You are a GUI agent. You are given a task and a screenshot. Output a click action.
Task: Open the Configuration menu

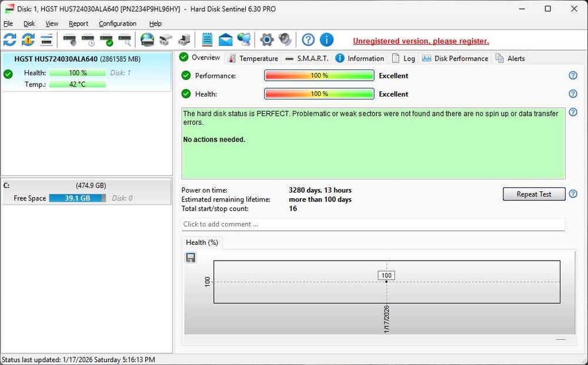118,24
